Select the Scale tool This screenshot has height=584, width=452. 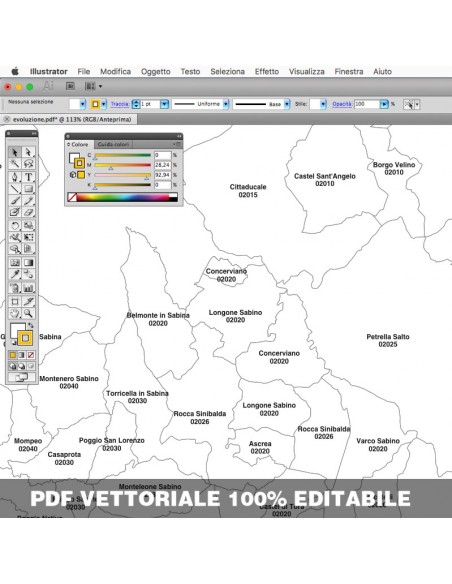28,225
